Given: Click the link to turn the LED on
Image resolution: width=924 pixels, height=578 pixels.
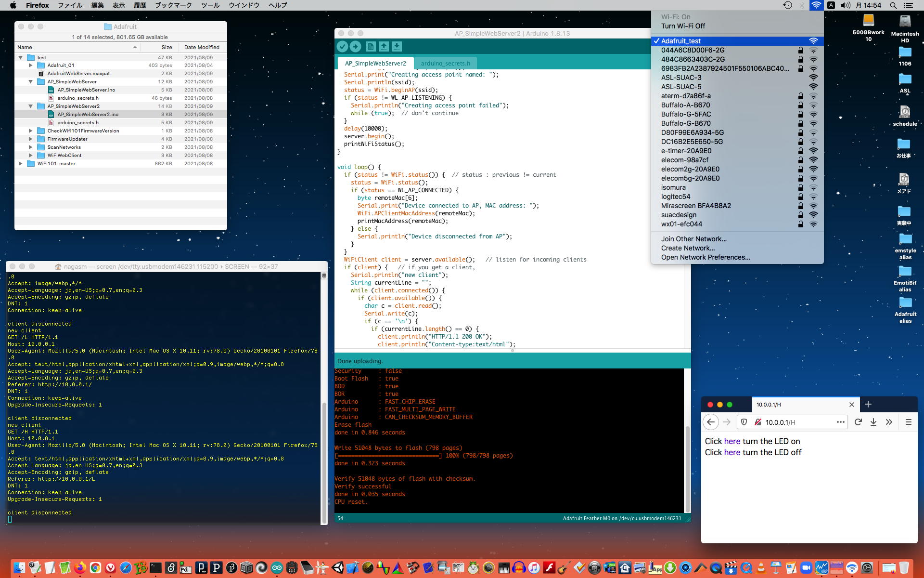Looking at the screenshot, I should click(731, 441).
